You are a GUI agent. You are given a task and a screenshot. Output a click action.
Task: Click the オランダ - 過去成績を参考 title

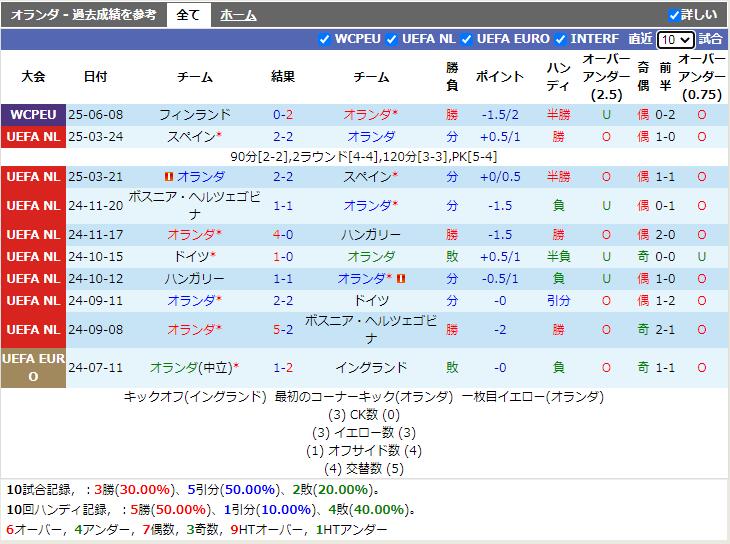pos(83,15)
